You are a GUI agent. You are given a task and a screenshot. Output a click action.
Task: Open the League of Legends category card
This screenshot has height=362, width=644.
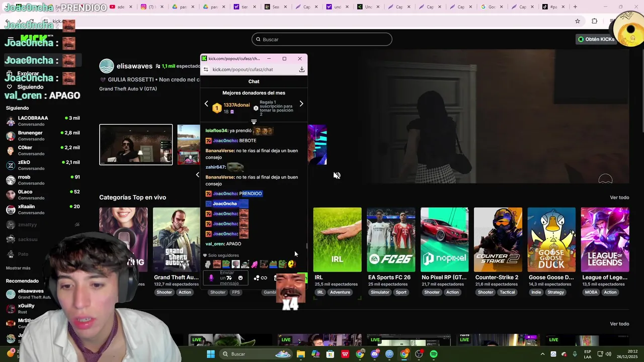tap(605, 240)
